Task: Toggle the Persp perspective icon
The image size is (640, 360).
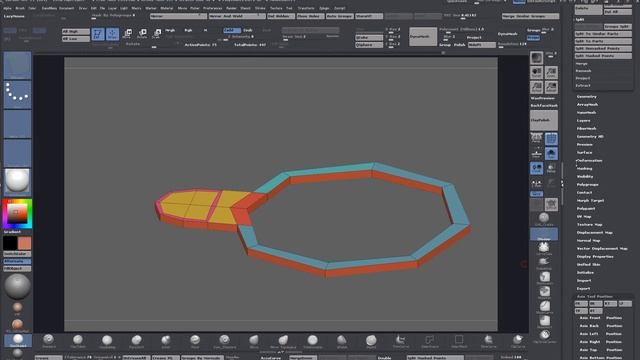Action: click(x=536, y=138)
